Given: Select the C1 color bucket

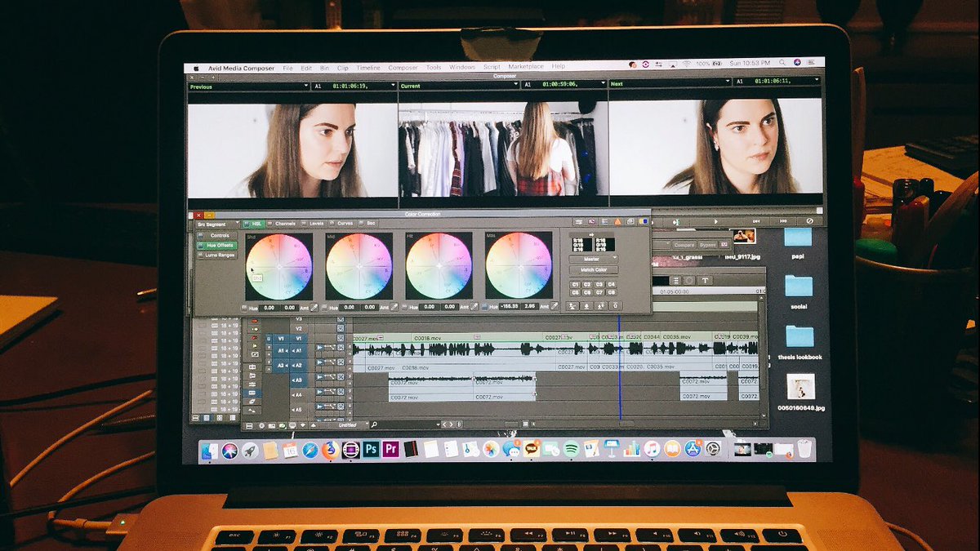Looking at the screenshot, I should 575,284.
